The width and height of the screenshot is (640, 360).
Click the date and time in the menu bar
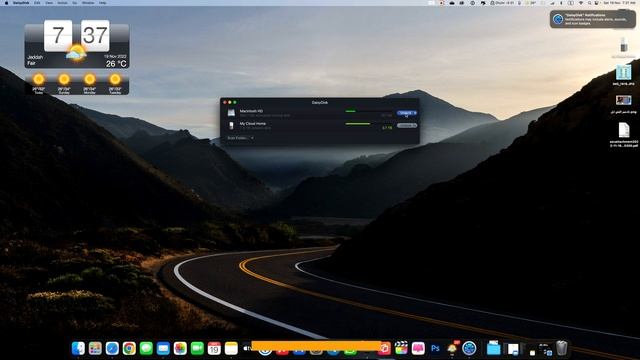[620, 3]
